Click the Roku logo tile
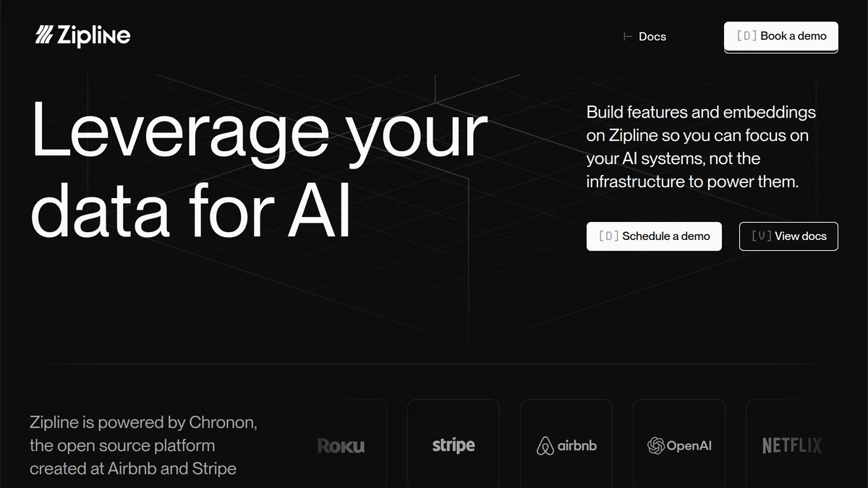Screen dimensions: 868x488 pyautogui.click(x=341, y=445)
